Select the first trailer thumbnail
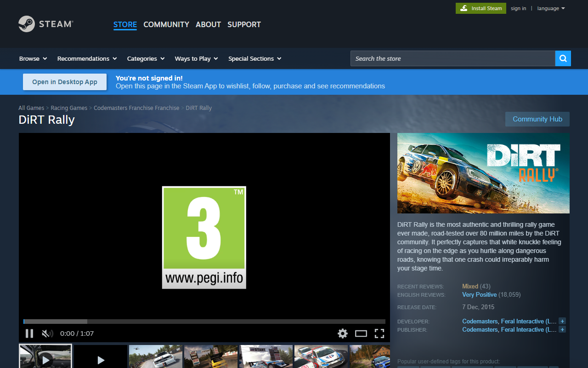Viewport: 588px width, 368px height. click(45, 356)
